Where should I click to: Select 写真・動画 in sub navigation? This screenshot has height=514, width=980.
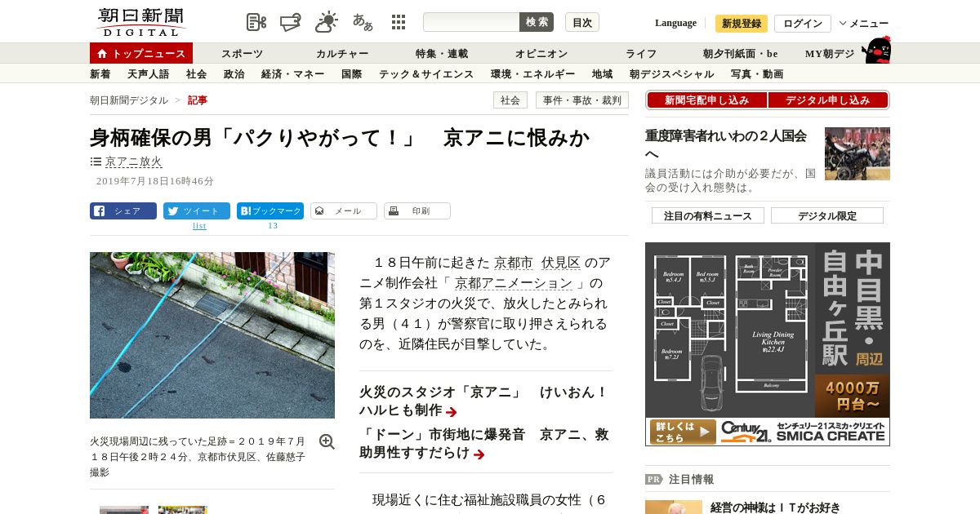757,74
